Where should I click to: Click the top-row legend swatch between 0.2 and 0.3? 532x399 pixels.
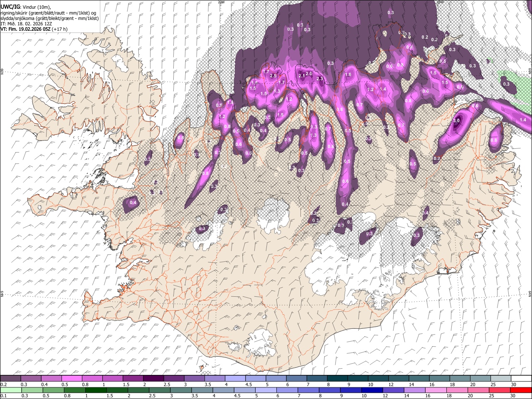(11, 378)
